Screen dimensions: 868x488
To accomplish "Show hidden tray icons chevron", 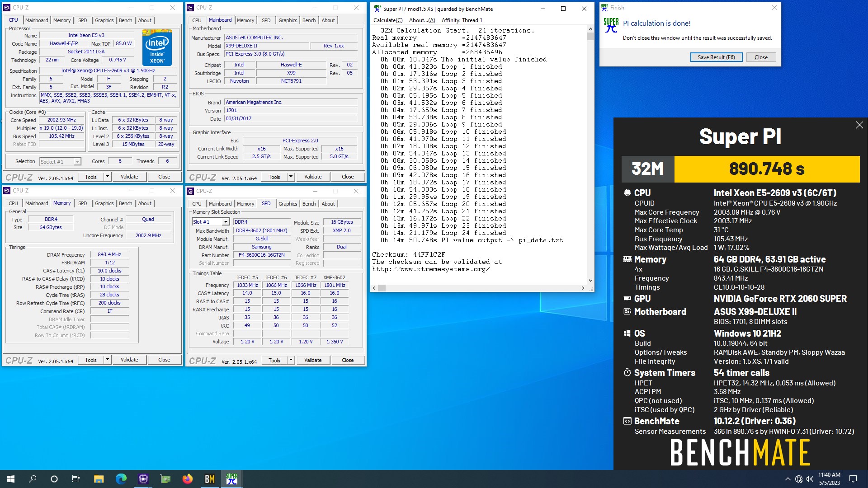I will [x=788, y=479].
